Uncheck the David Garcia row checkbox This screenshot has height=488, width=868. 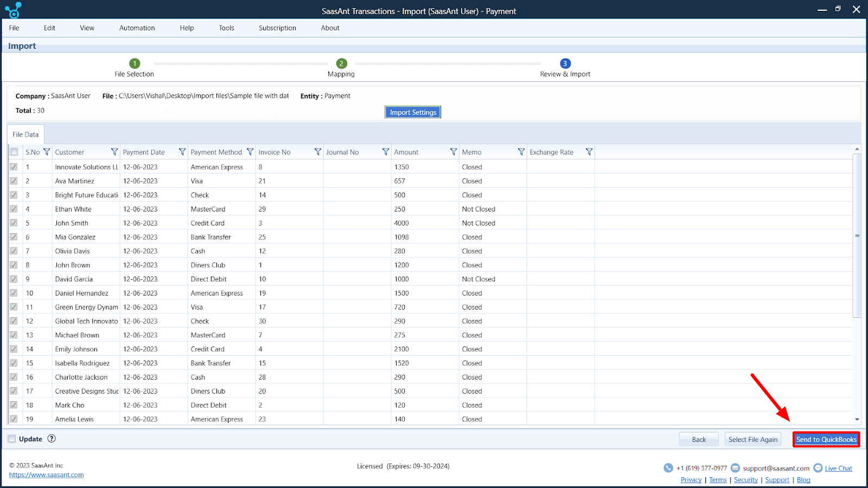coord(14,279)
